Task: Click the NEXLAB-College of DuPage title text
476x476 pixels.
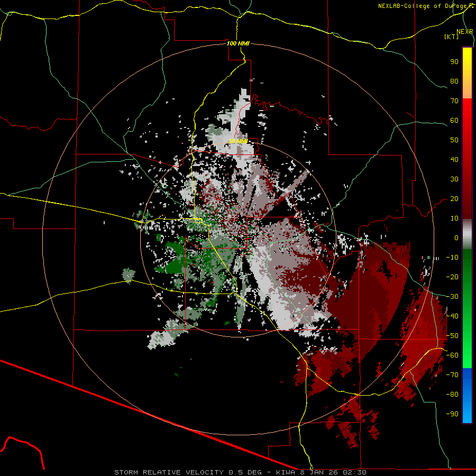Action: 423,6
